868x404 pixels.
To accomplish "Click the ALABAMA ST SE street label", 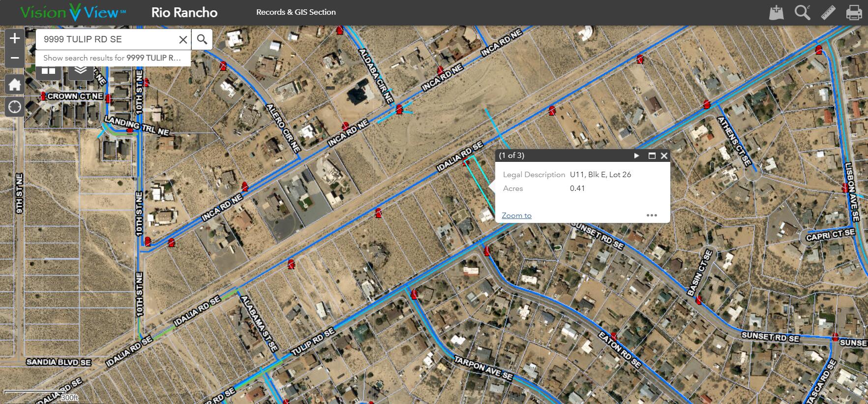I will (x=259, y=323).
